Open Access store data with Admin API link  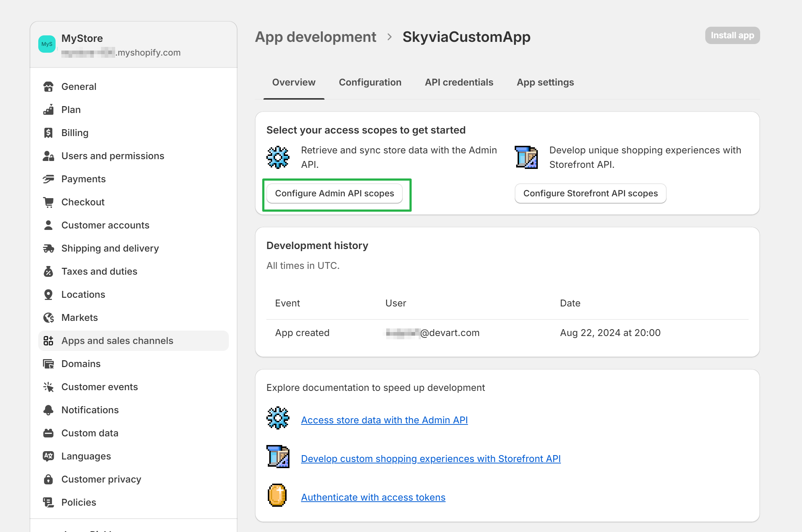pos(384,420)
